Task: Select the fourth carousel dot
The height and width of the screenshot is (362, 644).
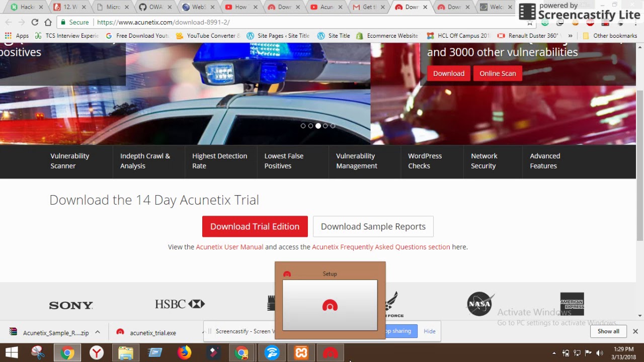Action: click(326, 126)
